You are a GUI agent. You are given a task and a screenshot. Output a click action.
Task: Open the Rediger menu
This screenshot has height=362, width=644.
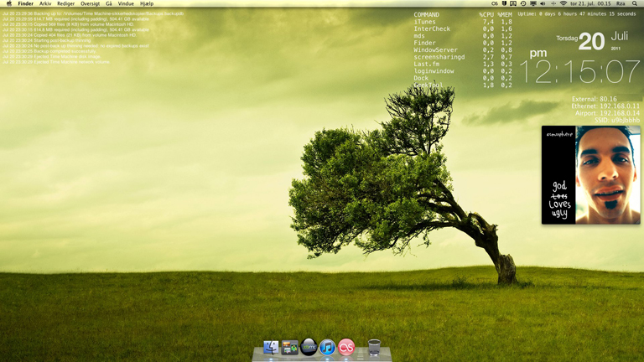coord(65,3)
